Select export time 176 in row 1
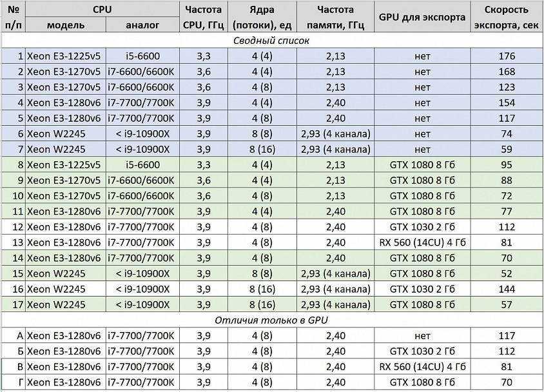The width and height of the screenshot is (544, 392). click(x=507, y=56)
